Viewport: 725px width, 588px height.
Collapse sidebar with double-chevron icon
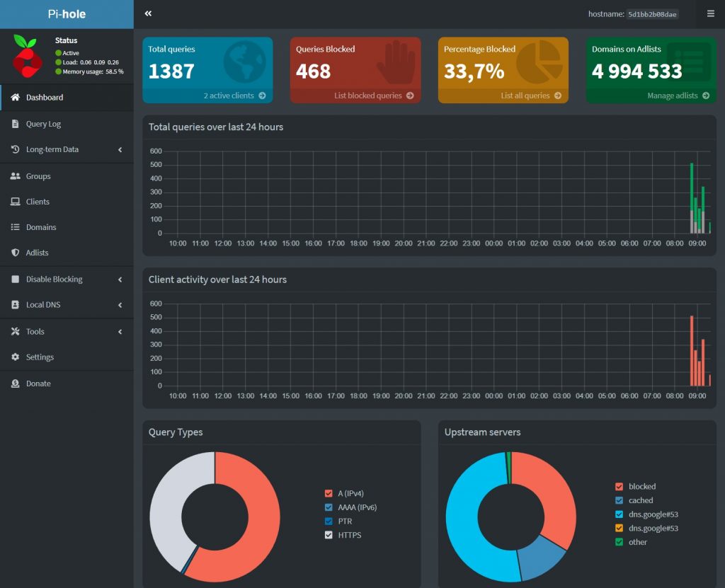[x=148, y=13]
